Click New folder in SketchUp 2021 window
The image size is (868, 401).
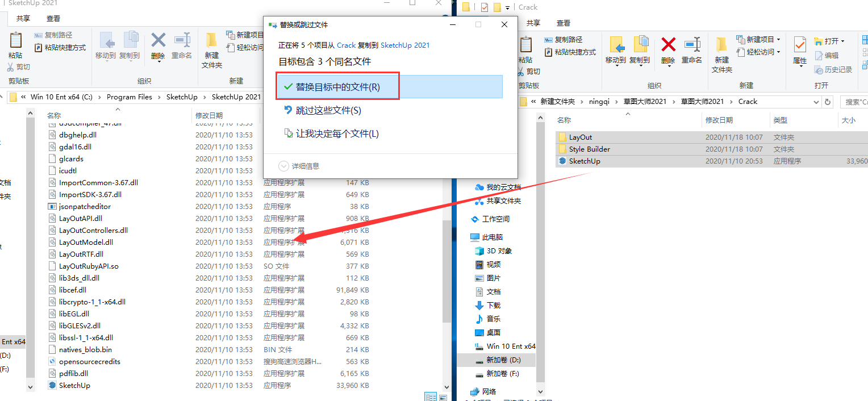(212, 51)
